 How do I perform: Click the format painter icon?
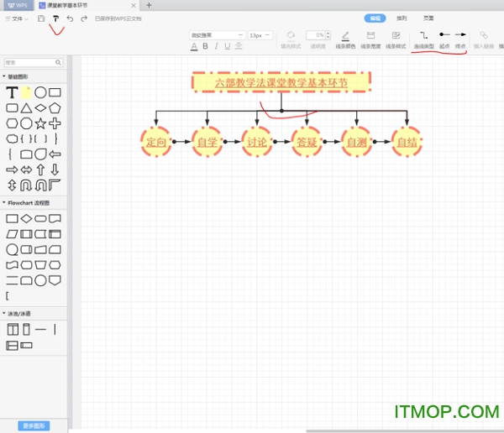coord(55,18)
